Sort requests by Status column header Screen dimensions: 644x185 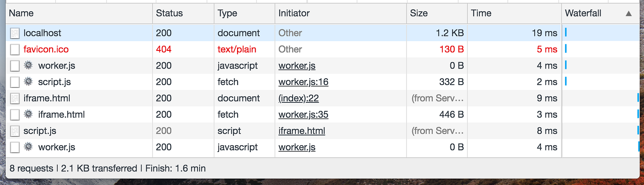(x=169, y=13)
